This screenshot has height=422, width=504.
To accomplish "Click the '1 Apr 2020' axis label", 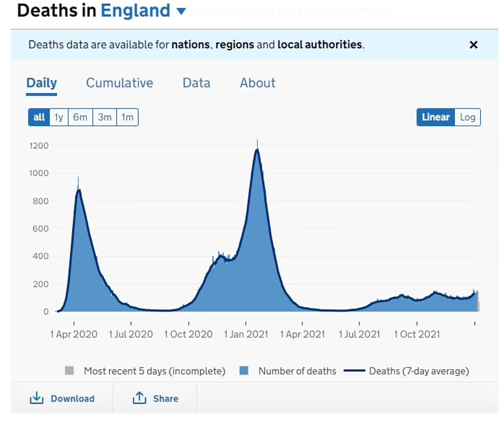I will point(73,335).
